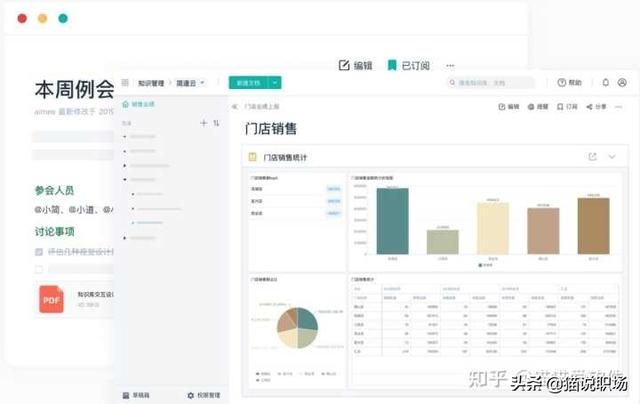Click the sort icon in the sidebar
Viewport: 640px width, 404px height.
click(x=216, y=123)
